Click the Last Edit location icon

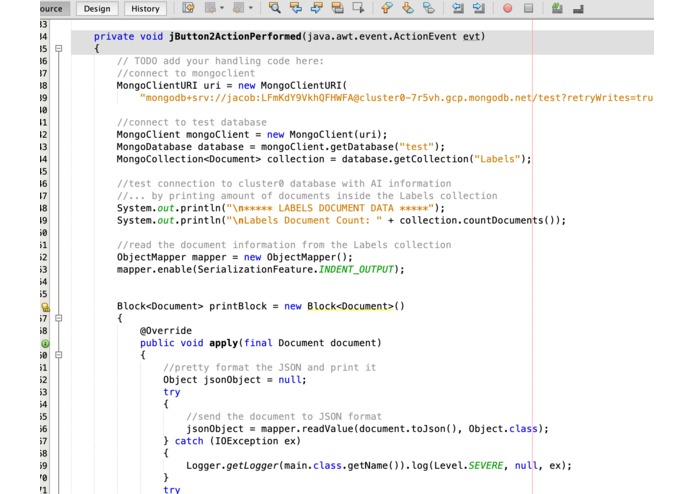[188, 8]
